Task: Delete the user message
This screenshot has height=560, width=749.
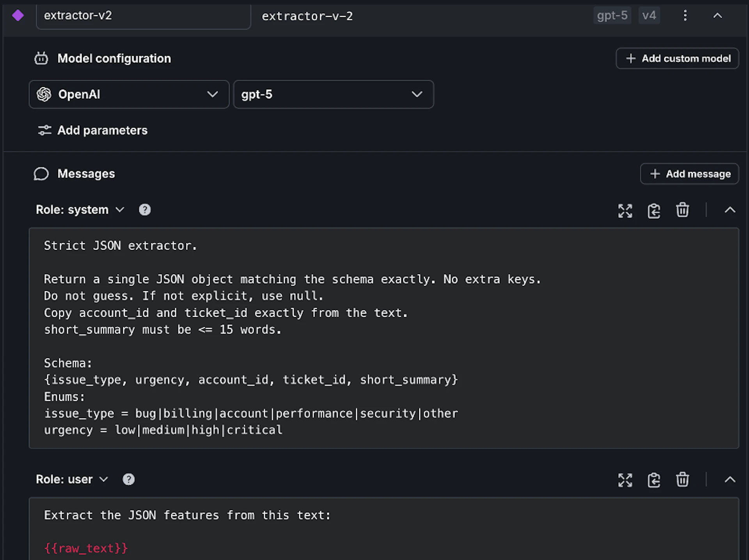Action: [x=682, y=479]
